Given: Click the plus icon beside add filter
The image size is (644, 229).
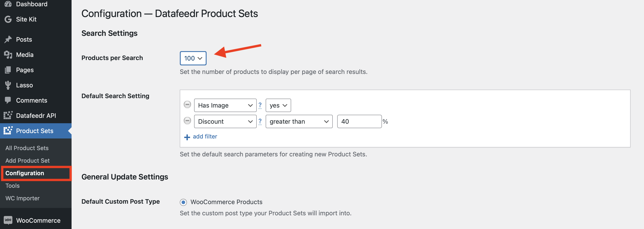Looking at the screenshot, I should pos(187,137).
